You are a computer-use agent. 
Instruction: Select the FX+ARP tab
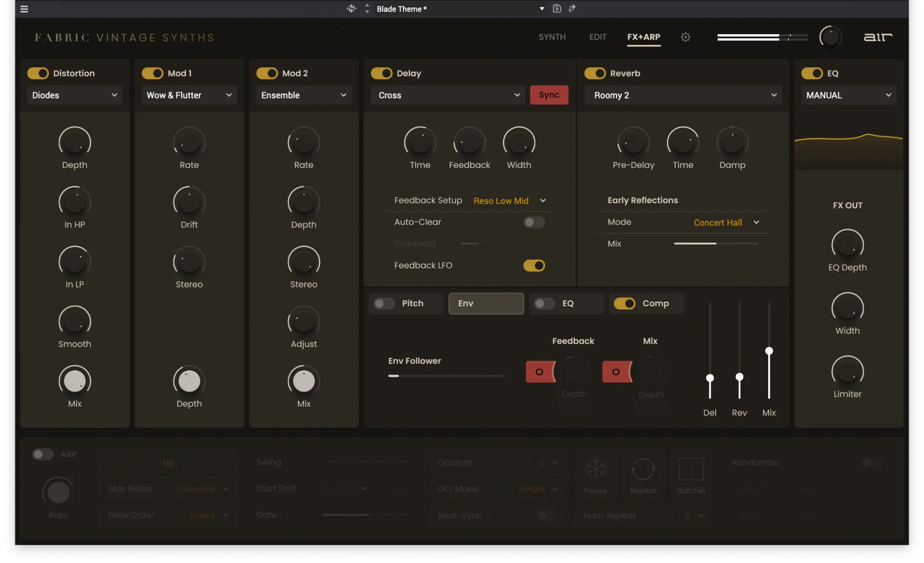click(x=644, y=37)
